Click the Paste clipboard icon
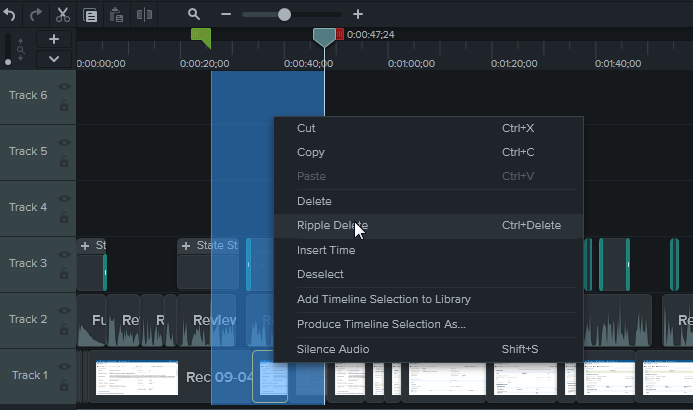The width and height of the screenshot is (693, 410). [x=117, y=15]
